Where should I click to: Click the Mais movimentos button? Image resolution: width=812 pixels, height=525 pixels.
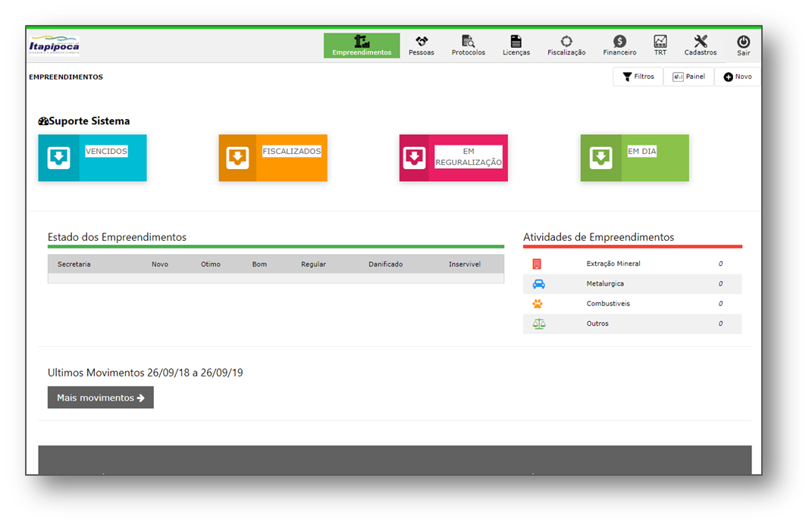click(100, 398)
